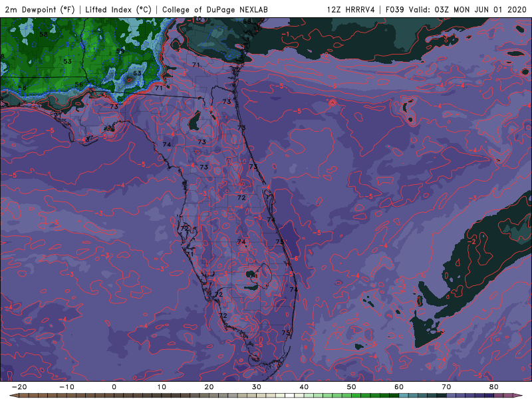The height and width of the screenshot is (399, 532).
Task: Click the '70' colorbar scale label
Action: [446, 387]
